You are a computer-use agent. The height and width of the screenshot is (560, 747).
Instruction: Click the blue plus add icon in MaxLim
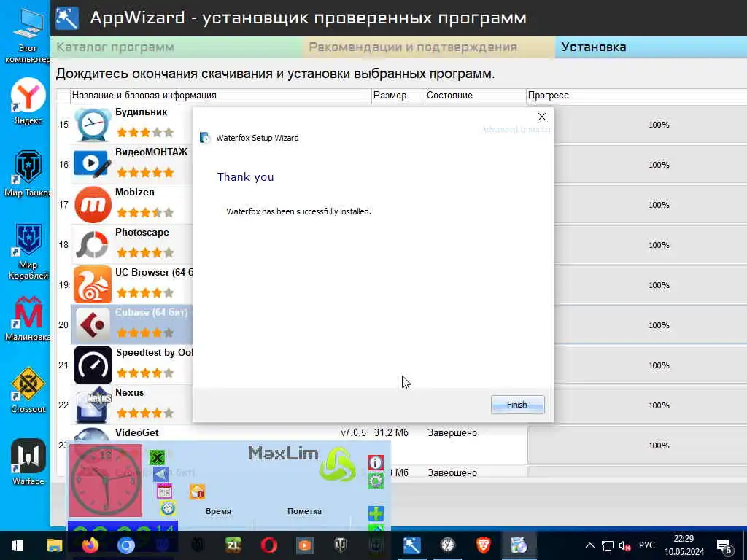click(x=376, y=513)
